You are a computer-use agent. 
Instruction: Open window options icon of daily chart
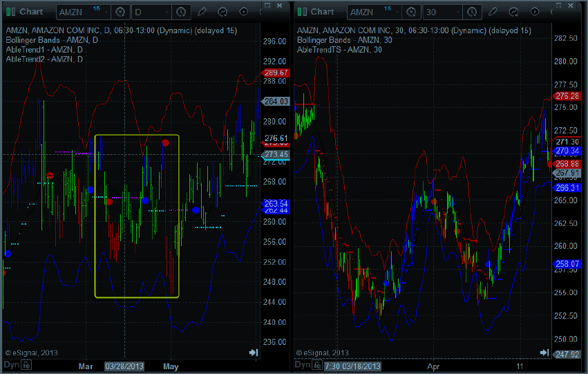[267, 6]
